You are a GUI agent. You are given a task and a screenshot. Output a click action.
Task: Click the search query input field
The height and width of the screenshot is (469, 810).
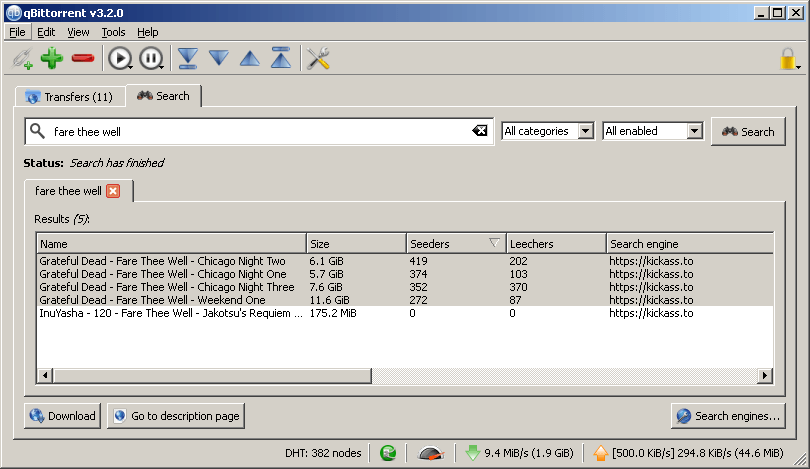pos(258,132)
